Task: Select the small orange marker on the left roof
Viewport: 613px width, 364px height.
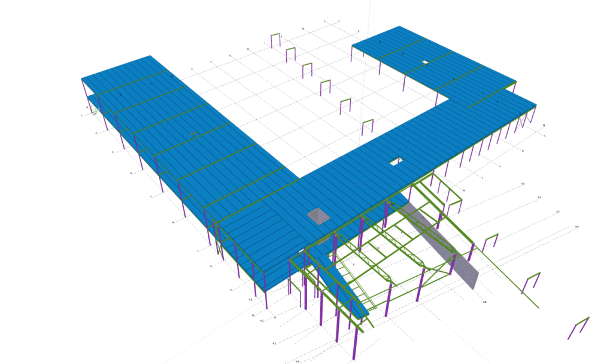Action: tap(193, 134)
